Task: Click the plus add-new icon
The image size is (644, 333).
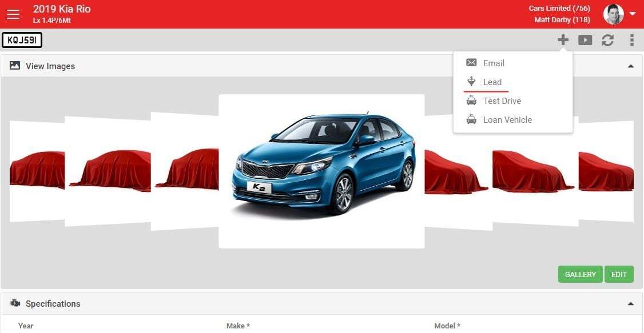Action: [563, 40]
